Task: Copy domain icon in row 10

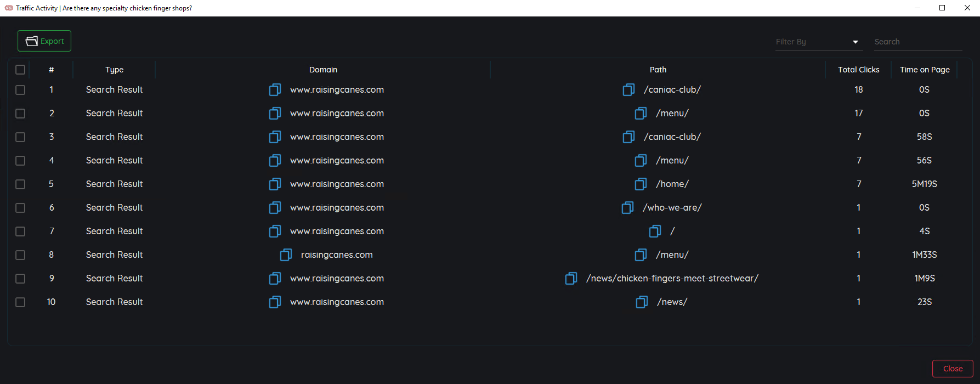Action: click(275, 302)
